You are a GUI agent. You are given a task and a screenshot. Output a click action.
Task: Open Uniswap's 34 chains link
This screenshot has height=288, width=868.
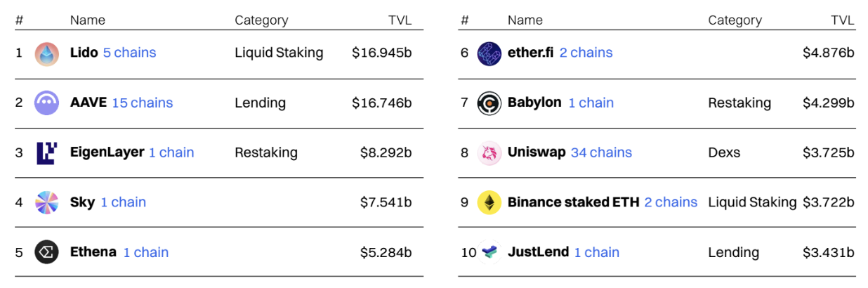(x=601, y=152)
